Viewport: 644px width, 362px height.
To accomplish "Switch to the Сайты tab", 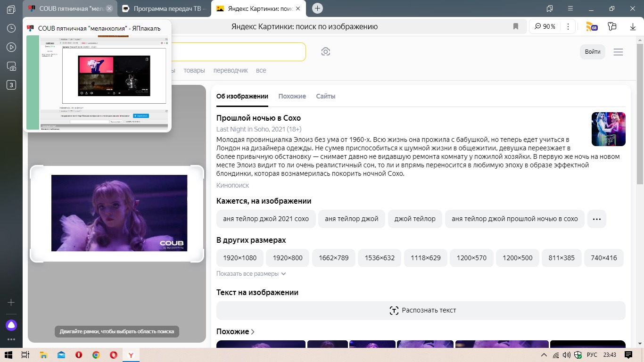I will [x=326, y=96].
